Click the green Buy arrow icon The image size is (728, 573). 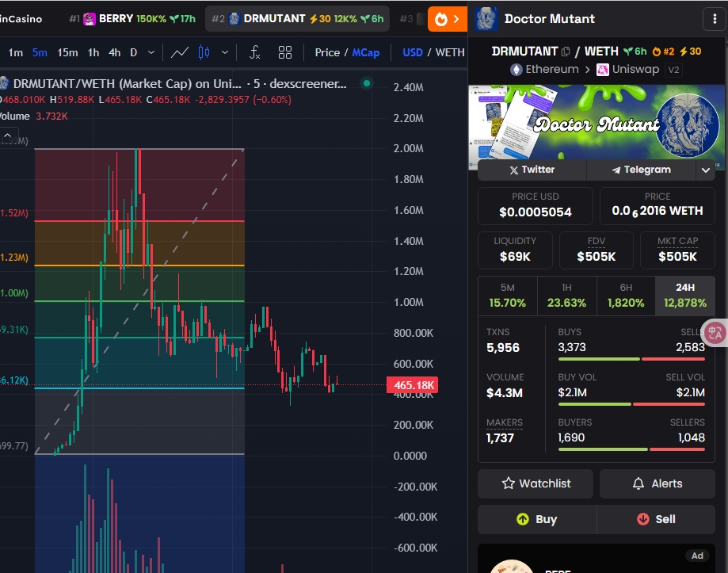523,519
